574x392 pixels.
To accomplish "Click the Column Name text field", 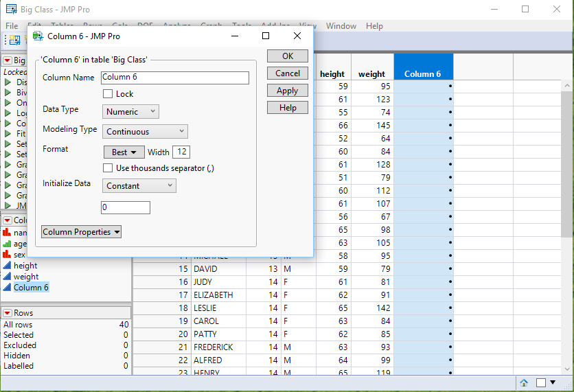I will coord(175,77).
